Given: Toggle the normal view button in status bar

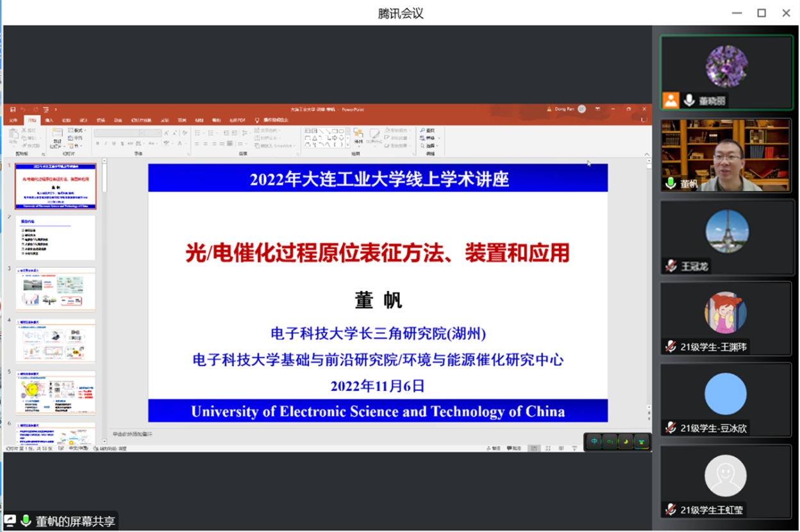Looking at the screenshot, I should pyautogui.click(x=534, y=449).
